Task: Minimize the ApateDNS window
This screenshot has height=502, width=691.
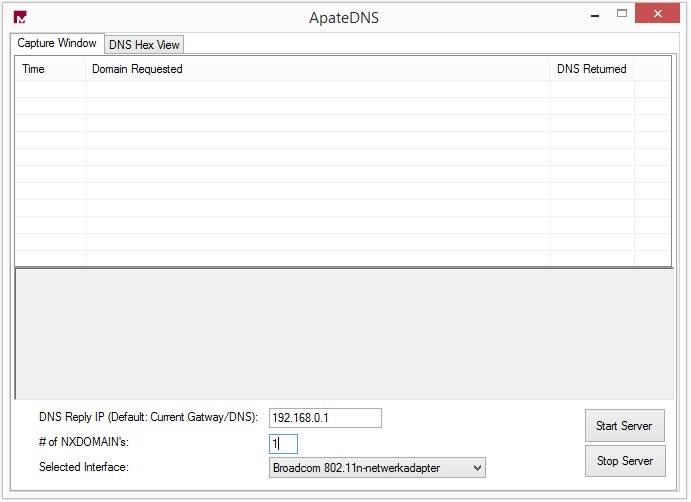Action: click(595, 15)
